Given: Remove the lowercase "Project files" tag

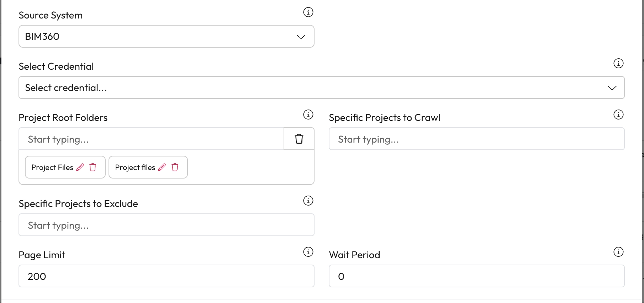Looking at the screenshot, I should click(x=175, y=167).
